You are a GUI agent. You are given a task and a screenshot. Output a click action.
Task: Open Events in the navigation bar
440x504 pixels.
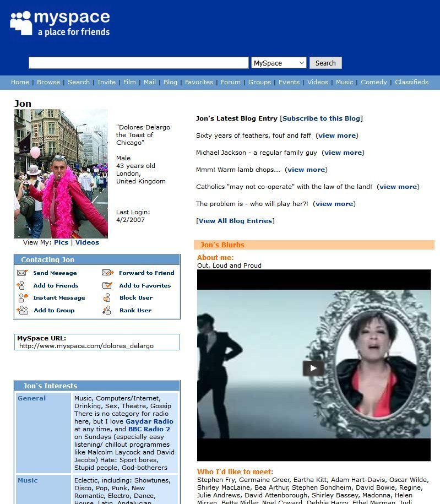[x=289, y=82]
